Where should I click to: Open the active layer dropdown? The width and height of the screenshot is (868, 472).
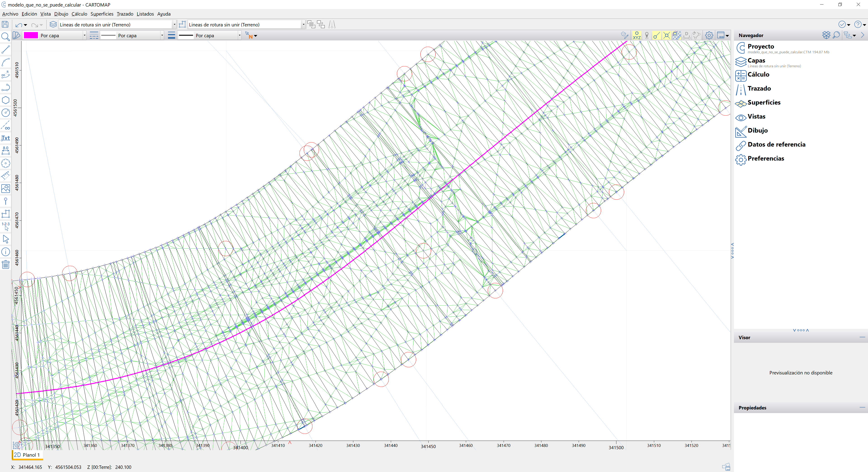[174, 25]
